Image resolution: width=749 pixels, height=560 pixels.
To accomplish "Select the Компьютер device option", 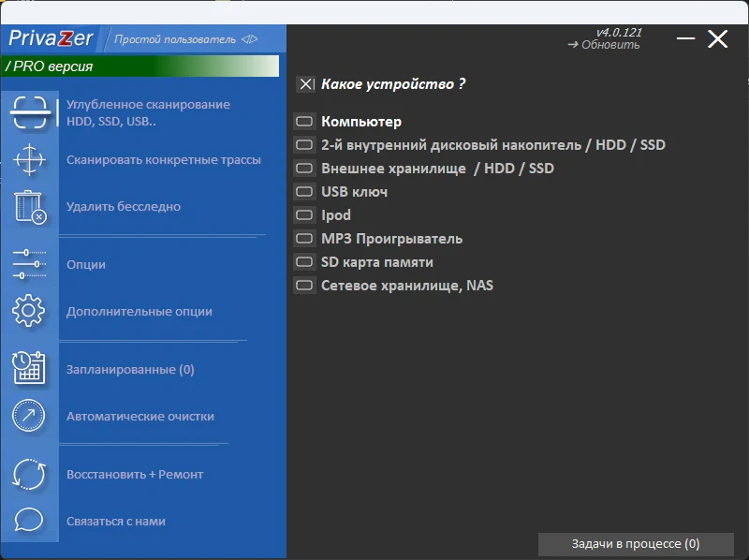I will pyautogui.click(x=347, y=122).
